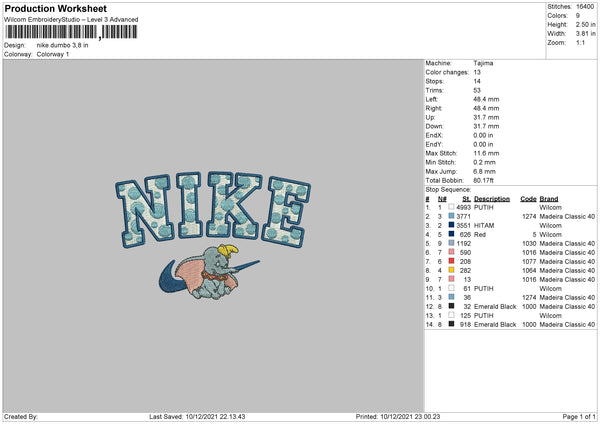600x424 pixels.
Task: Select the light blue swatch beside 3771
Action: pyautogui.click(x=452, y=216)
